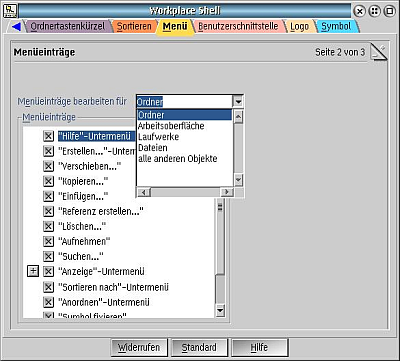Click the window maximize button in title bar
Viewport: 400px width, 361px height.
(389, 11)
